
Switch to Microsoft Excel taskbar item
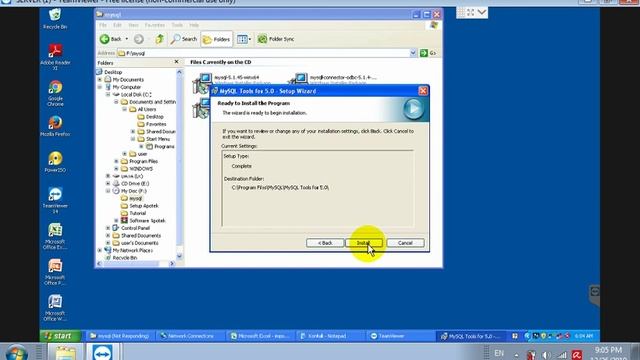pos(260,336)
